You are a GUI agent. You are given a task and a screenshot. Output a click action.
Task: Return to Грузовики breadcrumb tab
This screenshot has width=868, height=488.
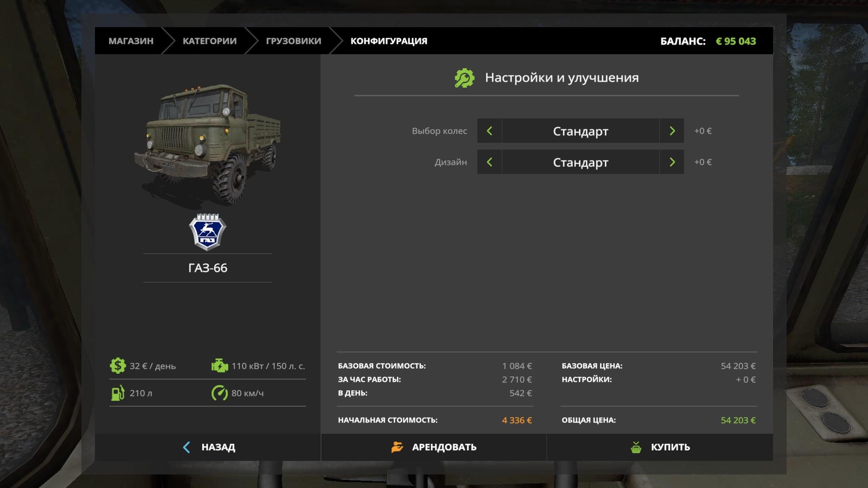point(293,41)
